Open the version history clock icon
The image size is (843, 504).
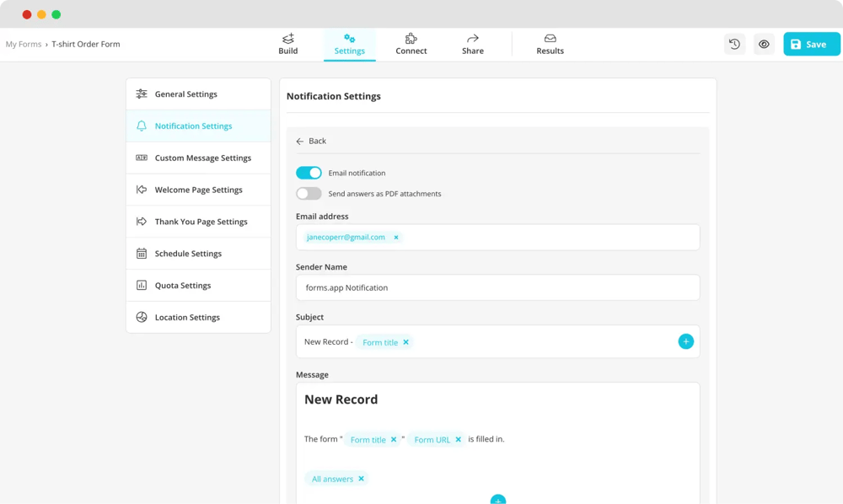(x=734, y=45)
